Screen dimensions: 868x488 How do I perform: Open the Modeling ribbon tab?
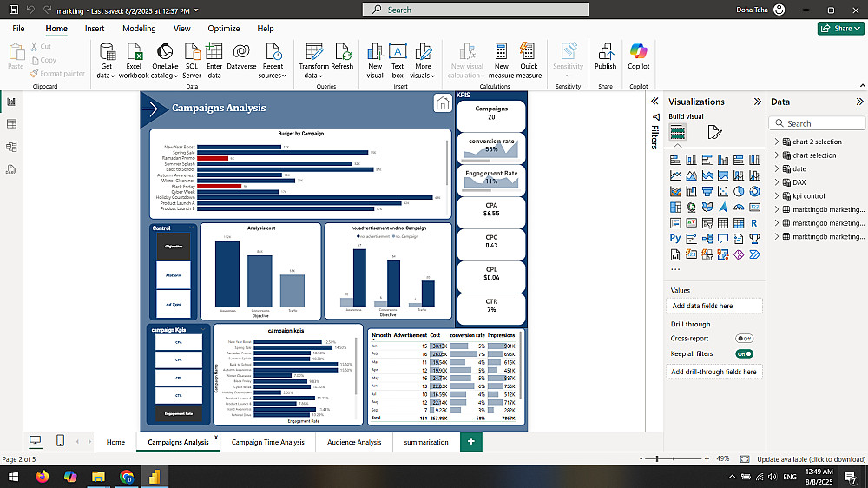point(139,29)
